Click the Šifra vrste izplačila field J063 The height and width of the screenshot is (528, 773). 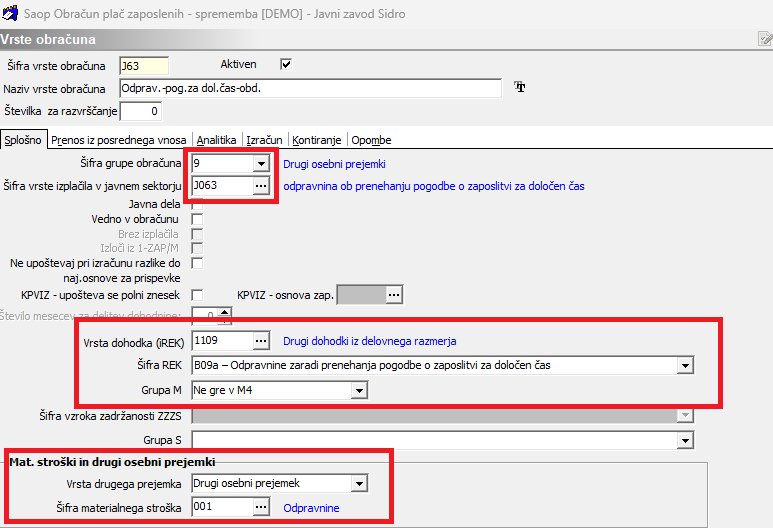[x=222, y=186]
